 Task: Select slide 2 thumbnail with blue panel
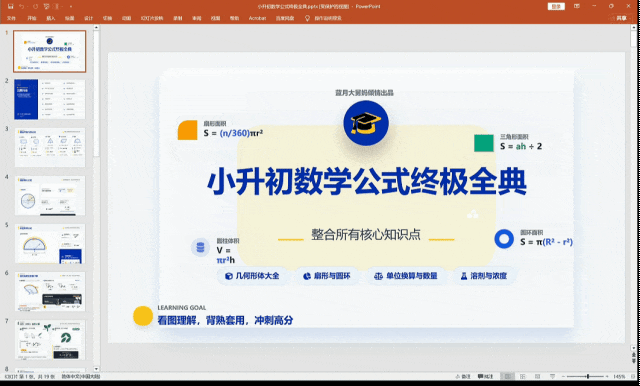click(x=49, y=99)
